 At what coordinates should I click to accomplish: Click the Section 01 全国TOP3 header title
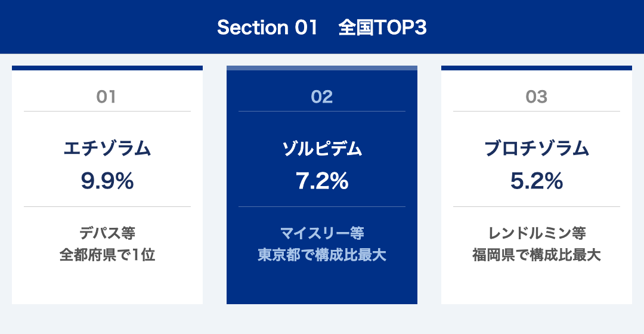coord(321,27)
